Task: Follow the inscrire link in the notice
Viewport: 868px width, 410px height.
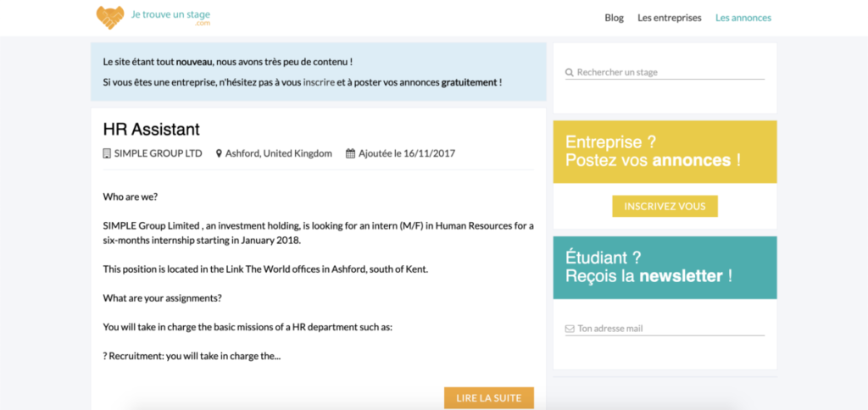Action: tap(319, 82)
